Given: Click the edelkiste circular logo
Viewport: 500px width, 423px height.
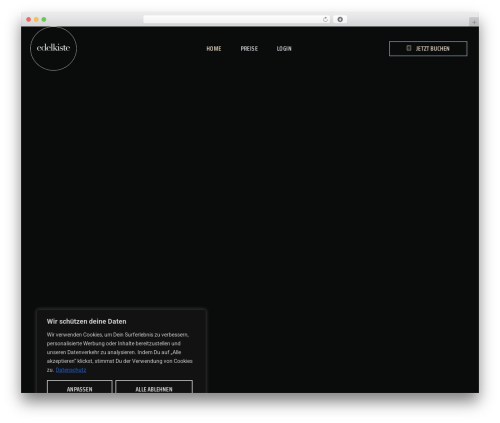Looking at the screenshot, I should (x=53, y=48).
